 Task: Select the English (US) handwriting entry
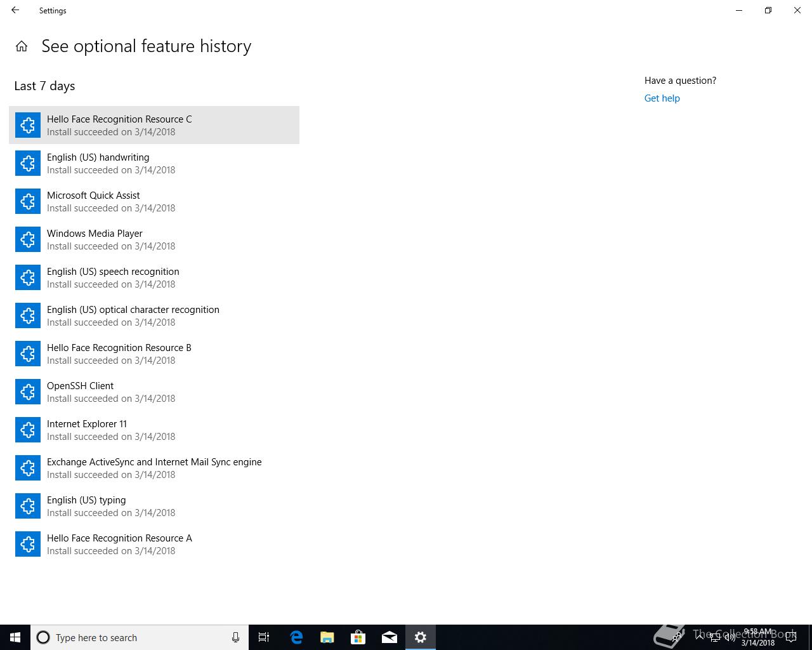click(154, 163)
